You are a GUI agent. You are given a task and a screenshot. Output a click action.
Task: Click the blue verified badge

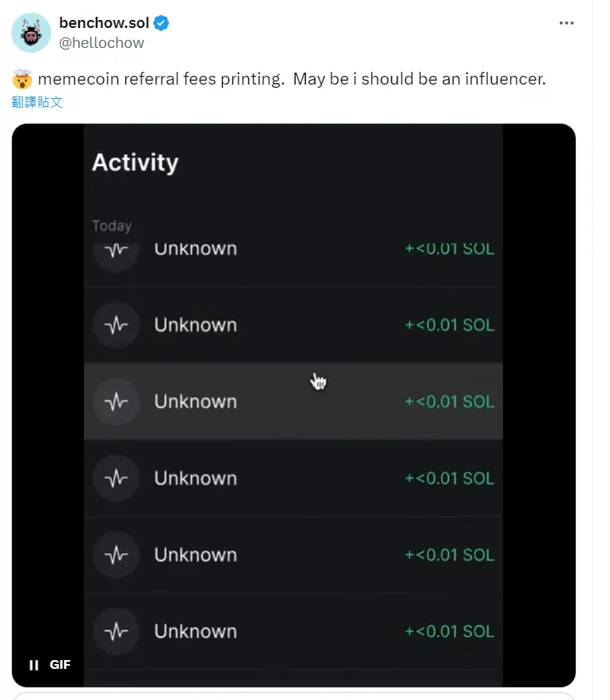tap(161, 23)
